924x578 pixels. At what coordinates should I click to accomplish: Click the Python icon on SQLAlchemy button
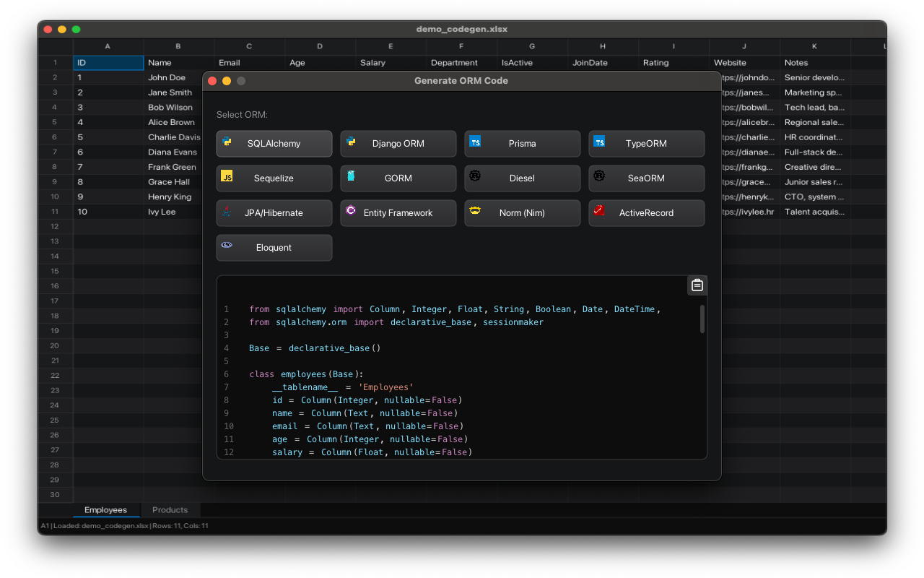[227, 142]
